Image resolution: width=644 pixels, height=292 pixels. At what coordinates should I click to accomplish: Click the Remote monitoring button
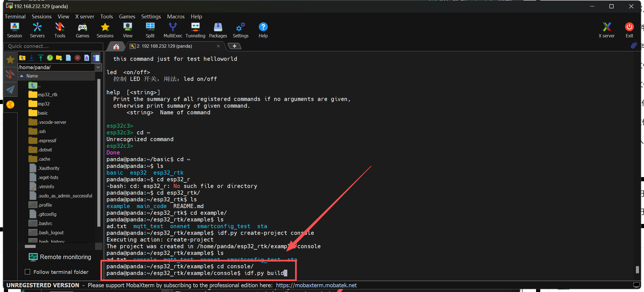60,257
